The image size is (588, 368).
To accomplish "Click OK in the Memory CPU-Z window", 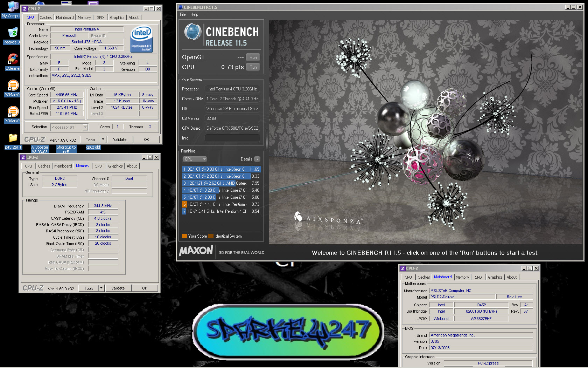I will point(145,288).
